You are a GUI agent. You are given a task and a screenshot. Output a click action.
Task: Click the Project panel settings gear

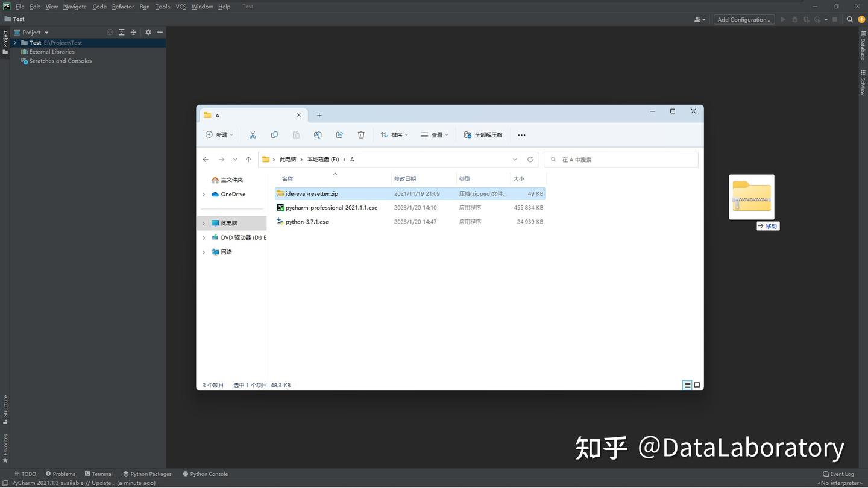tap(148, 32)
